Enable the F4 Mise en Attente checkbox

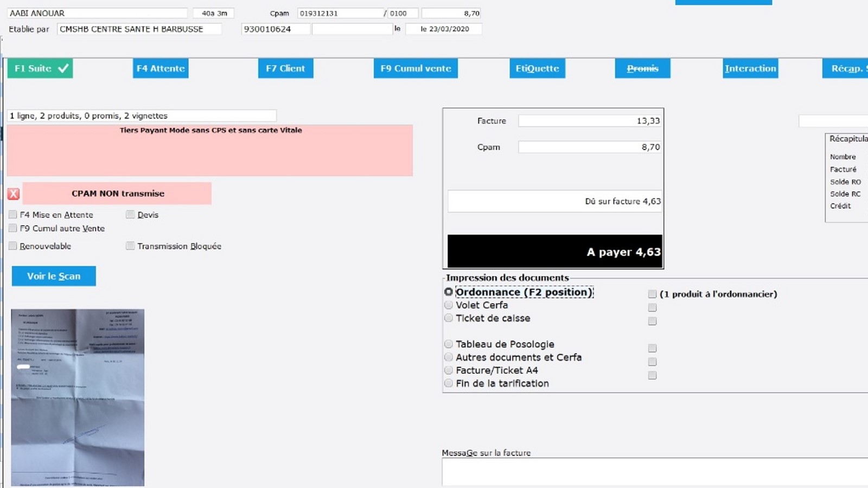[13, 215]
